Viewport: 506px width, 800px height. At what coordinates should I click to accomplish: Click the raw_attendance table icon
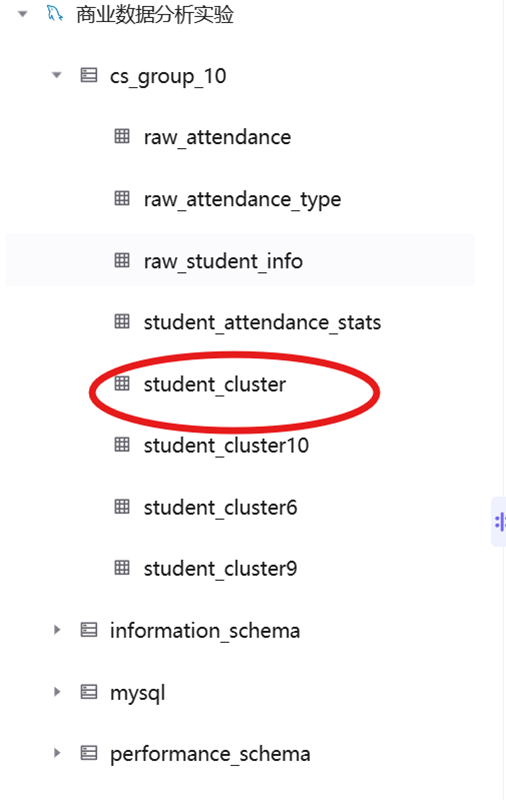click(x=122, y=136)
